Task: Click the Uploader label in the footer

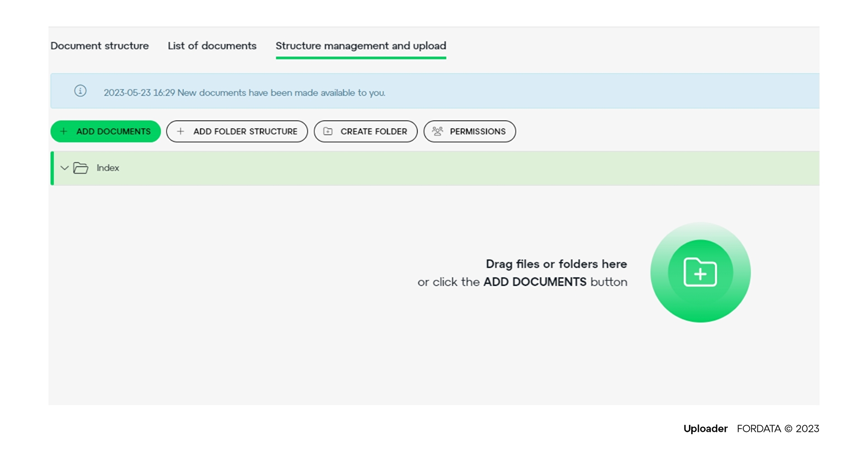Action: [x=705, y=429]
